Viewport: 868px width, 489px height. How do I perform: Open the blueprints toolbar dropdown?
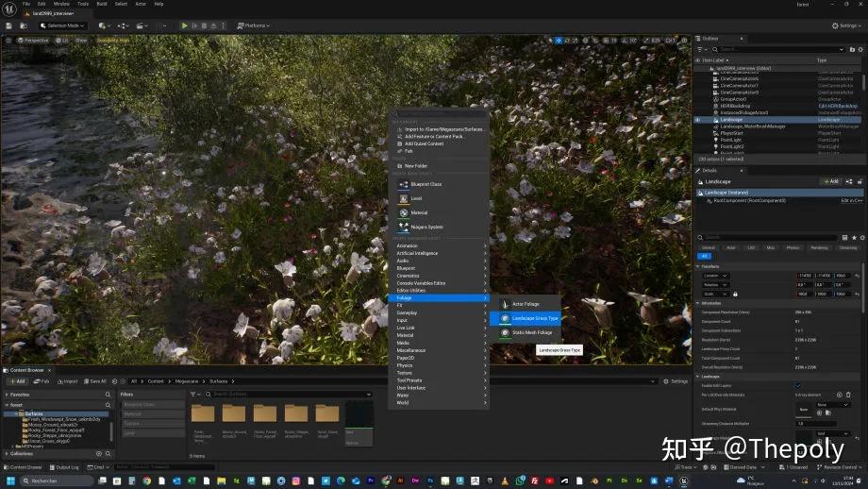[x=123, y=25]
